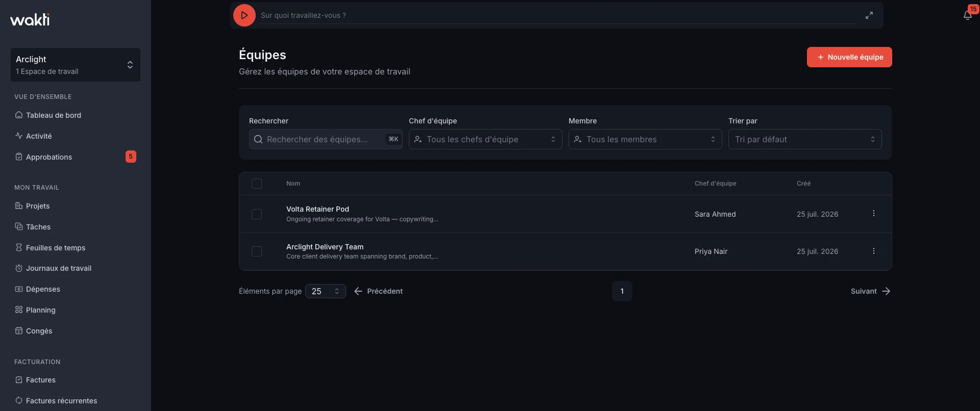Select page 1 in the pagination
980x411 pixels.
pyautogui.click(x=622, y=291)
